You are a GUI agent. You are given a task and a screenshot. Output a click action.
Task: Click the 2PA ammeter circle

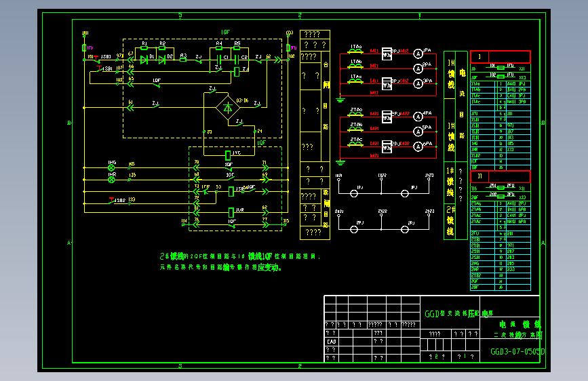click(418, 68)
